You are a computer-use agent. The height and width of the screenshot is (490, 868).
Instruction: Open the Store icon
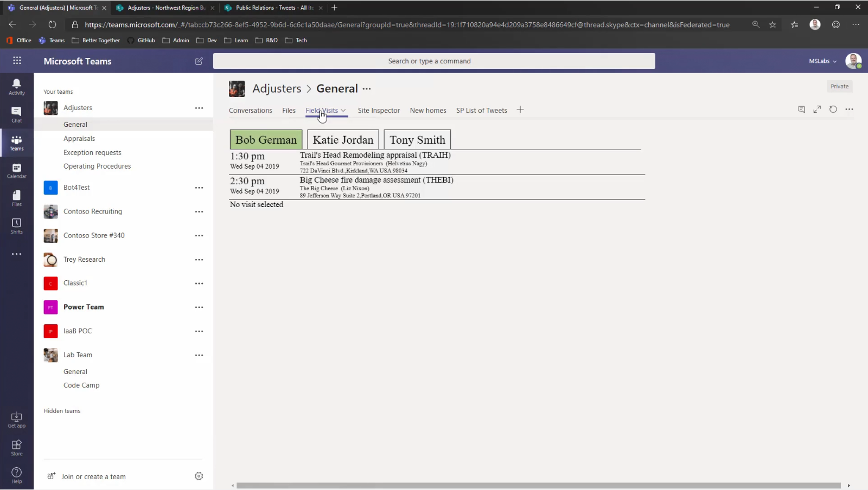click(x=17, y=448)
